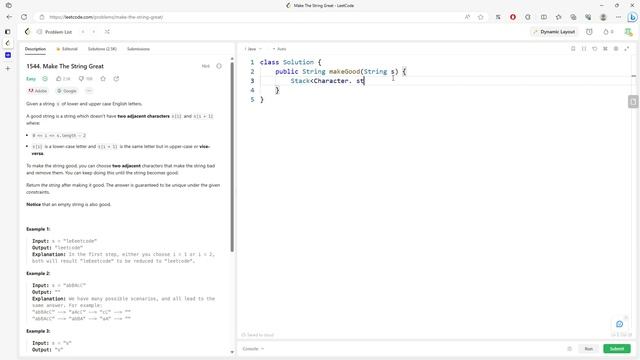The width and height of the screenshot is (640, 360).
Task: Click the format code braces icon
Action: tap(584, 49)
